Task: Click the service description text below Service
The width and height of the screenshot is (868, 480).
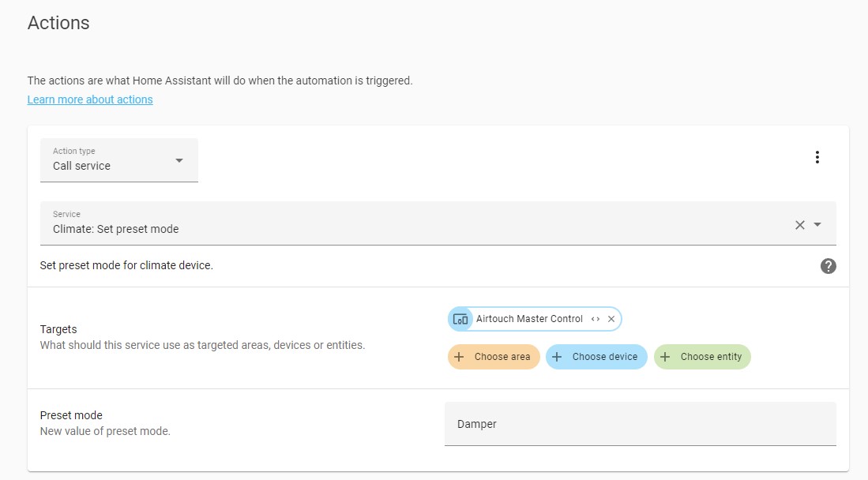Action: pyautogui.click(x=126, y=265)
